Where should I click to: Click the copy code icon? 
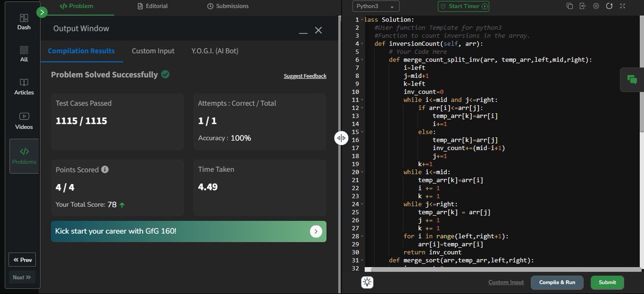coord(569,6)
